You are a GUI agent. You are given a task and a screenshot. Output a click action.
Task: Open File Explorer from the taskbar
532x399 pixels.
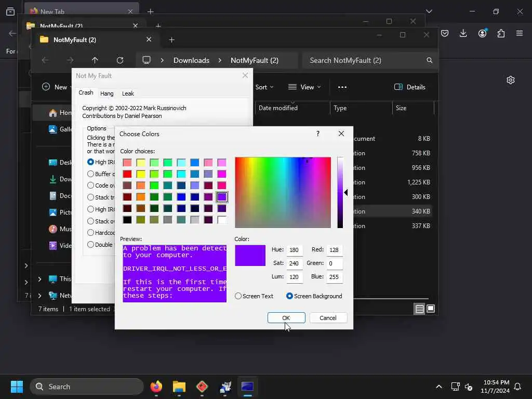179,387
